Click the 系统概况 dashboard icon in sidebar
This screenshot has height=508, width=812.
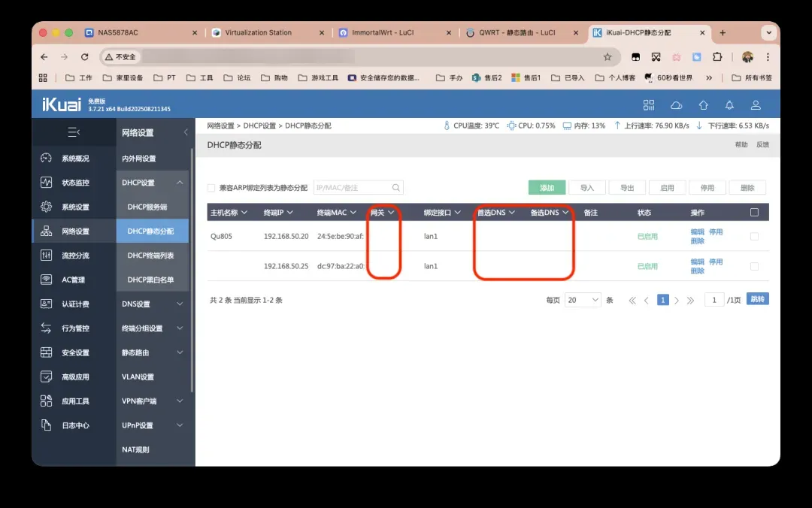point(47,159)
